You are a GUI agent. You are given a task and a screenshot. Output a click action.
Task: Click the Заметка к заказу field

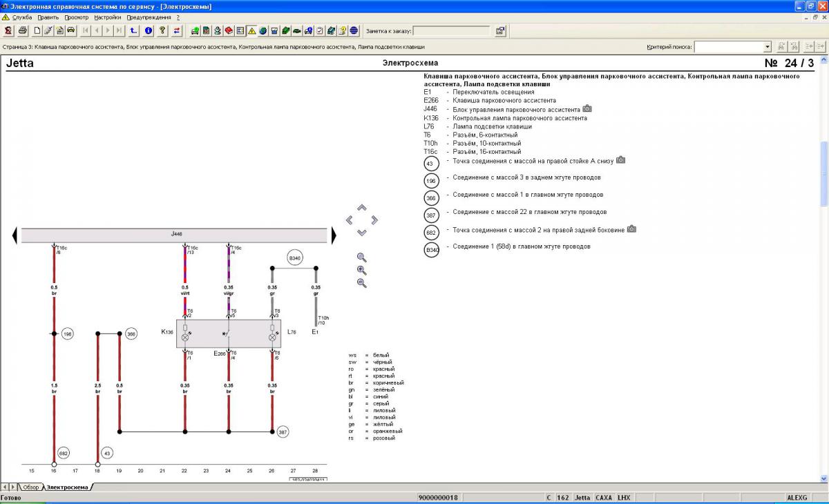(x=451, y=31)
